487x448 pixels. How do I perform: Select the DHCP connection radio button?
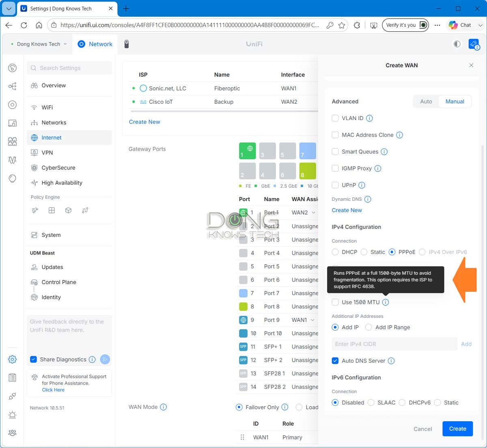[x=335, y=252]
